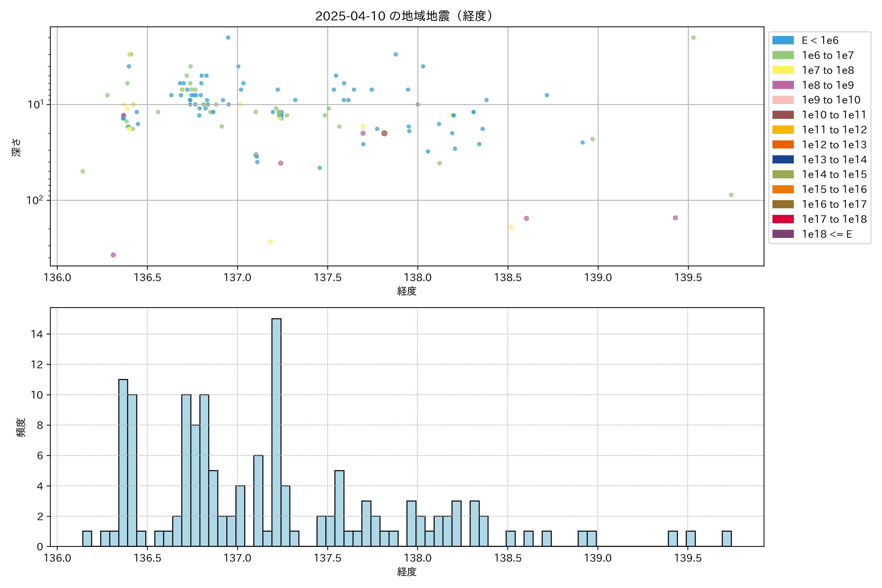Click the 頻度 y-axis label
Viewport: 882px width, 588px height.
click(21, 427)
